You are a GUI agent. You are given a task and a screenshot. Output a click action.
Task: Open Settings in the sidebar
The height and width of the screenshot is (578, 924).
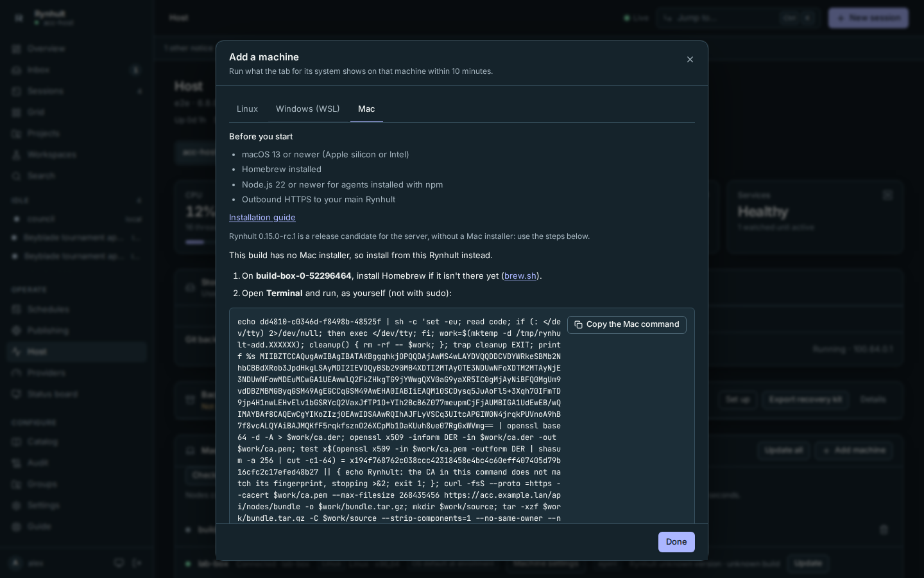point(77,505)
